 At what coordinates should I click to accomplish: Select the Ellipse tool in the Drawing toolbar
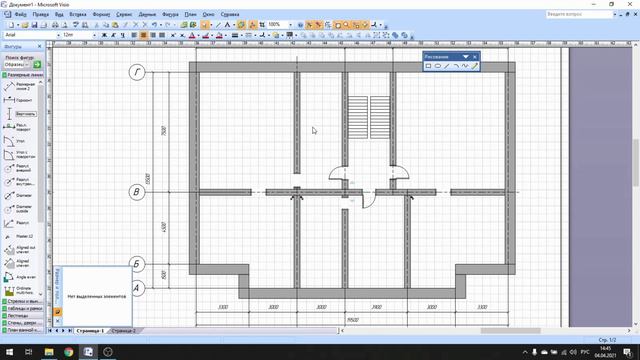click(438, 66)
